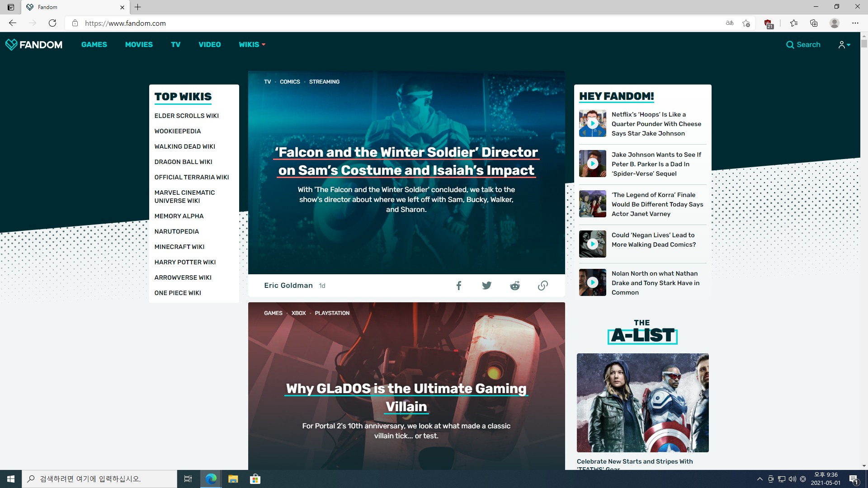Play the Legend of Korra video thumbnail
Viewport: 868px width, 488px height.
[592, 204]
